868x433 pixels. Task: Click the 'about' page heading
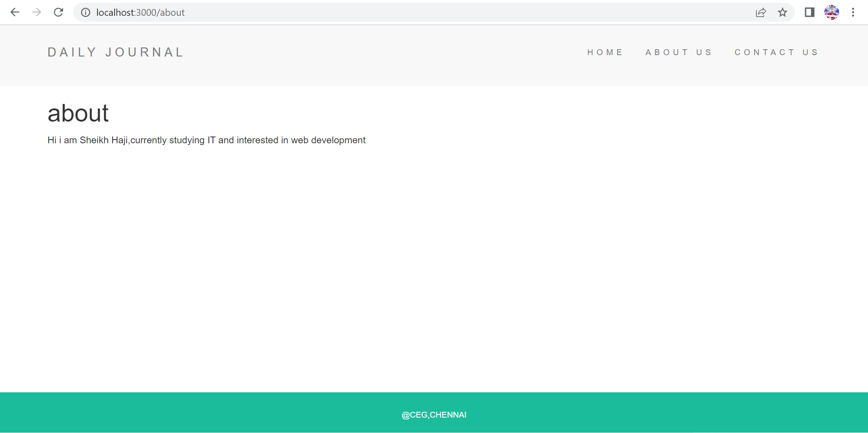tap(78, 113)
